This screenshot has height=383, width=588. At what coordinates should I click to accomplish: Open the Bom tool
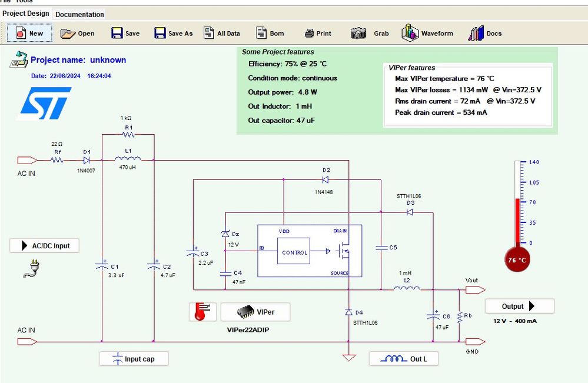(x=270, y=33)
